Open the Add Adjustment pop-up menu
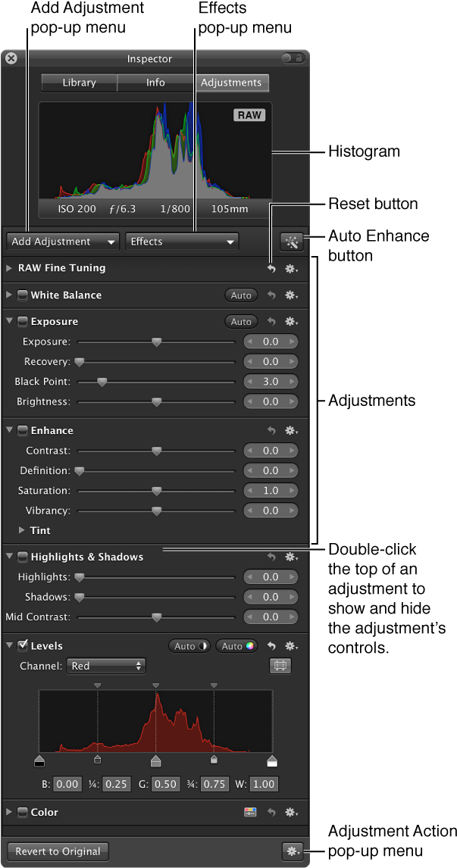This screenshot has height=868, width=457. (x=63, y=242)
